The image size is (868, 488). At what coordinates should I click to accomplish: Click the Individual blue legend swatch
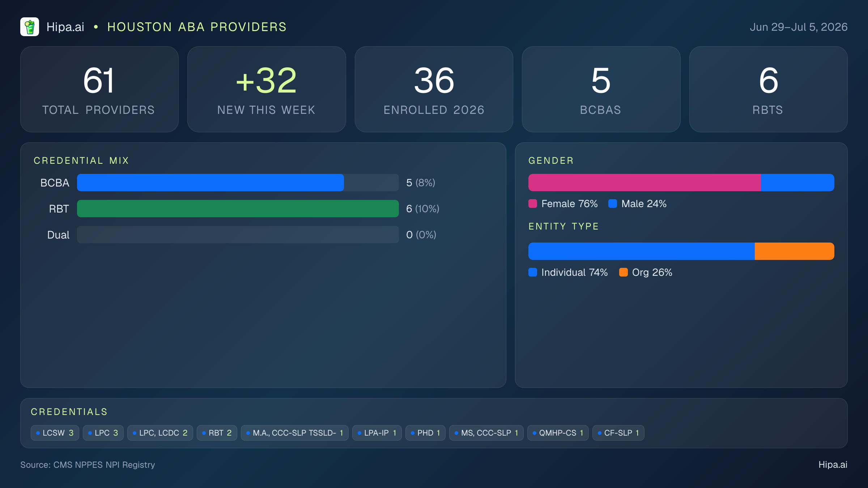tap(533, 272)
